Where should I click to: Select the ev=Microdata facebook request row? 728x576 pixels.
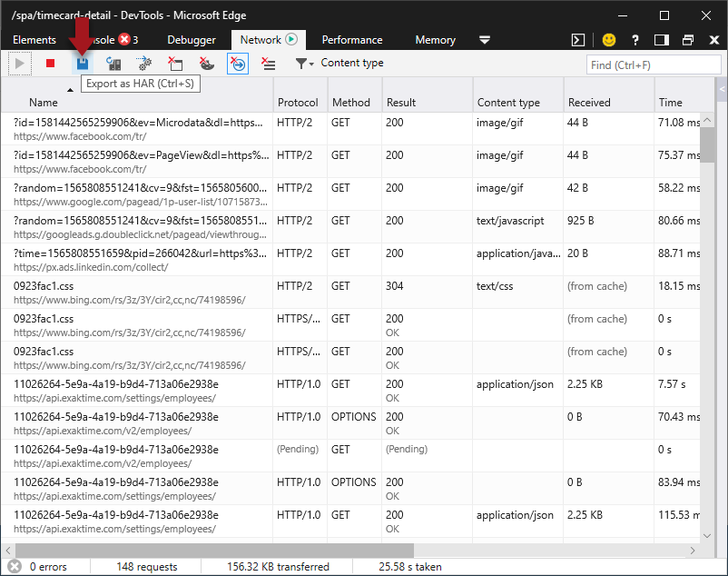pos(350,129)
